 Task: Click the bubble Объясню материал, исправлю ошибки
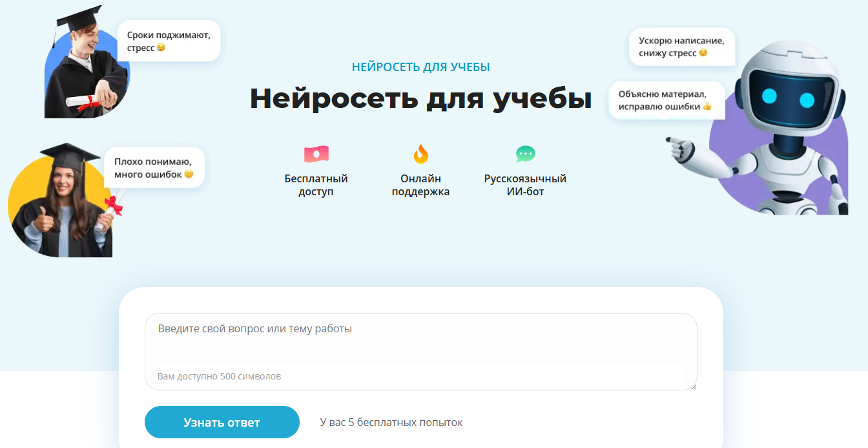click(666, 100)
